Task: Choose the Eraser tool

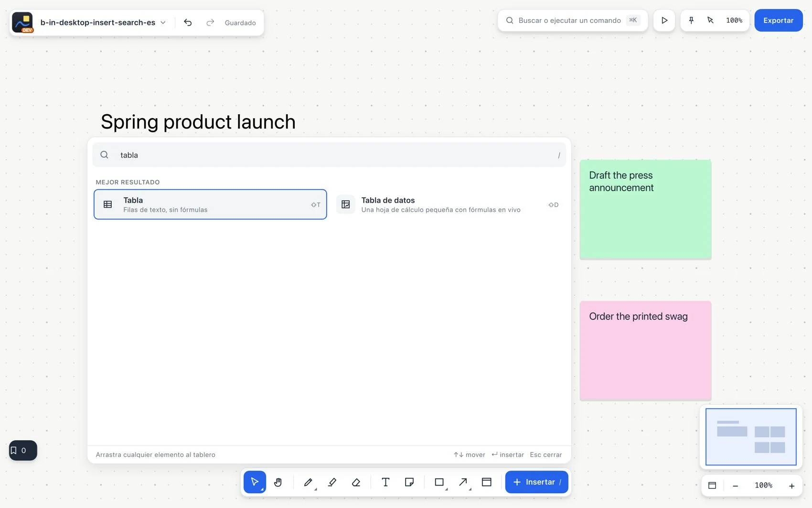Action: 356,482
